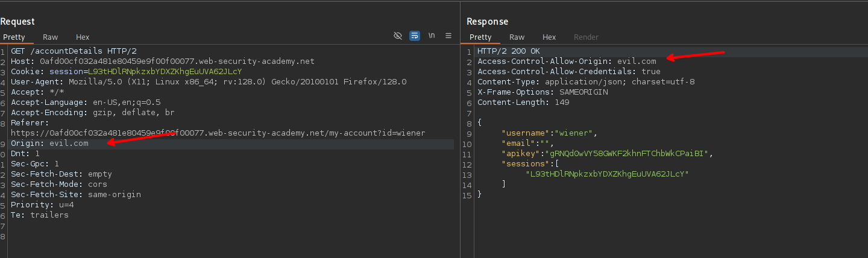The width and height of the screenshot is (868, 258).
Task: Open the Response Hex tab
Action: 549,37
